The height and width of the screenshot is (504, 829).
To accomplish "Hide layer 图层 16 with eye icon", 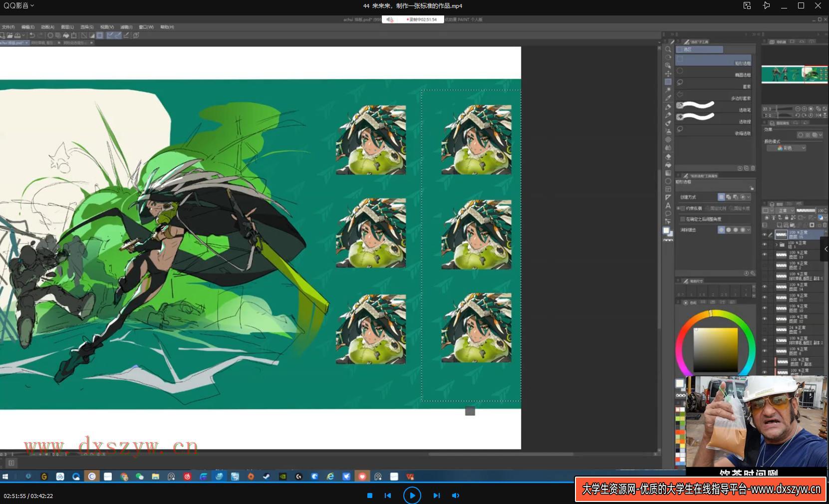I will point(765,235).
